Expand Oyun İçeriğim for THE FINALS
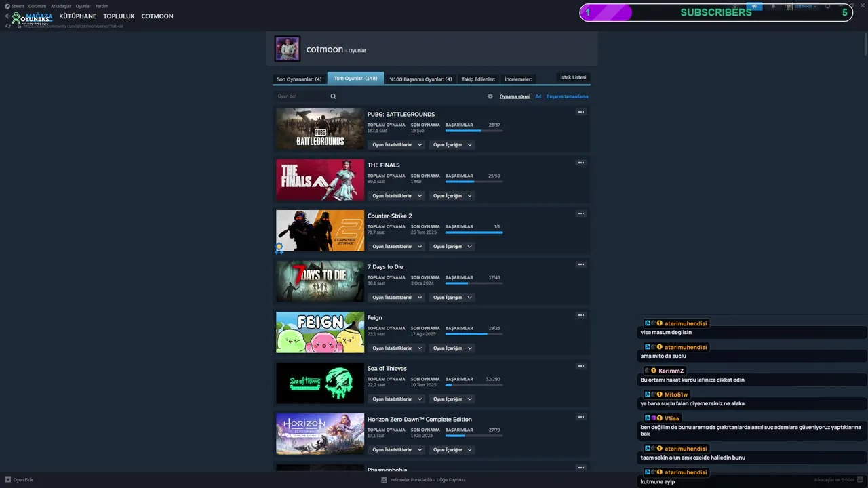Screen dimensions: 868x488 (452, 196)
